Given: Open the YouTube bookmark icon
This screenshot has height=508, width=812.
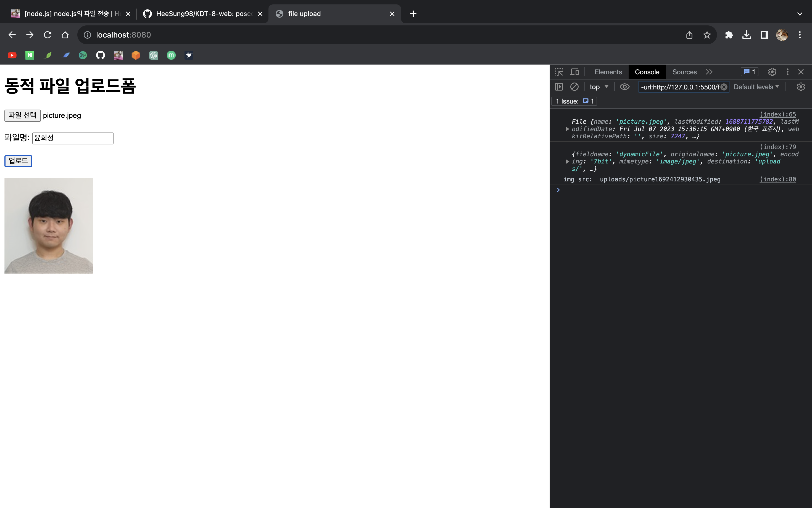Looking at the screenshot, I should pos(12,55).
